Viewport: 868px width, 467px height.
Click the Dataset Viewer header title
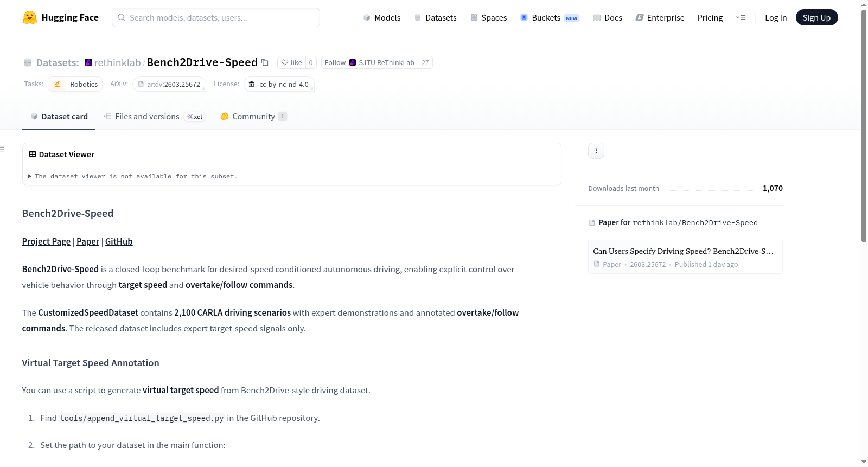(x=67, y=155)
